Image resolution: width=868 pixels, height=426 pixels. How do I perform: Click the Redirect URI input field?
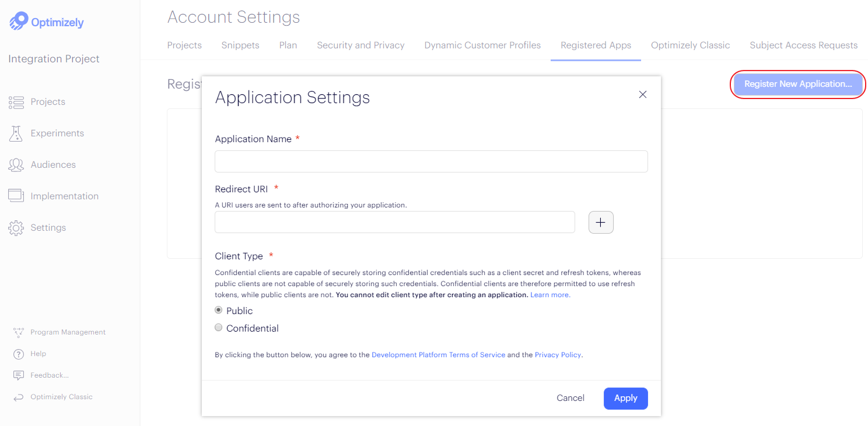pos(395,222)
